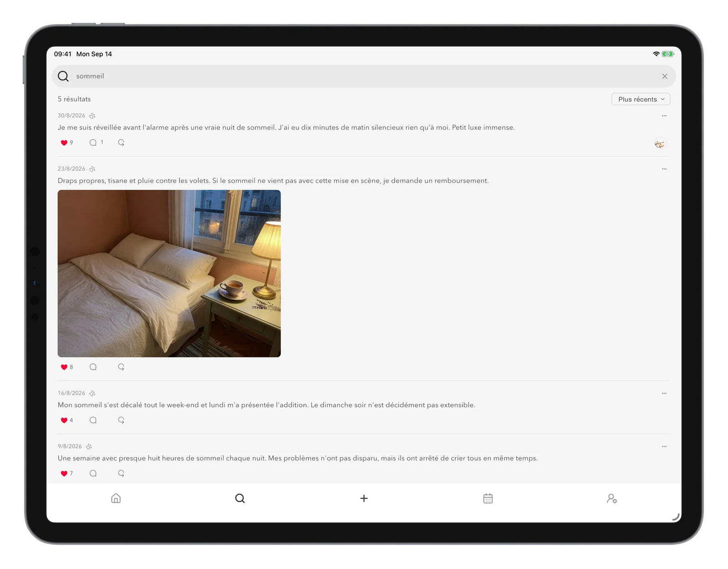Create a new post with the plus tab
Screen dimensions: 728x569
click(364, 499)
